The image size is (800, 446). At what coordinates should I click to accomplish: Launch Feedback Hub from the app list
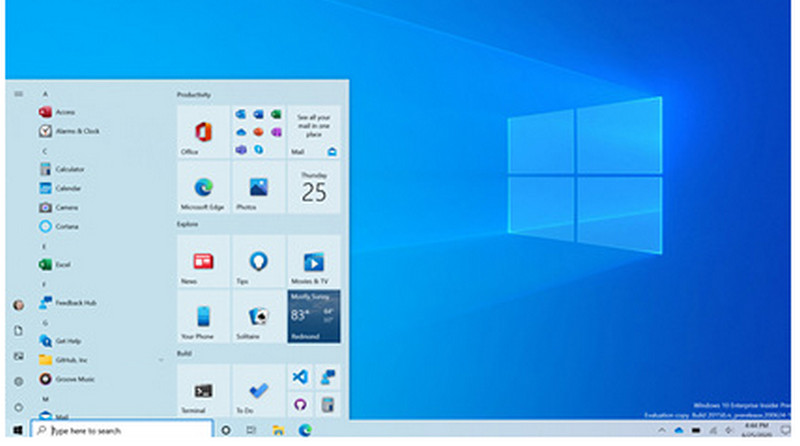click(x=67, y=303)
